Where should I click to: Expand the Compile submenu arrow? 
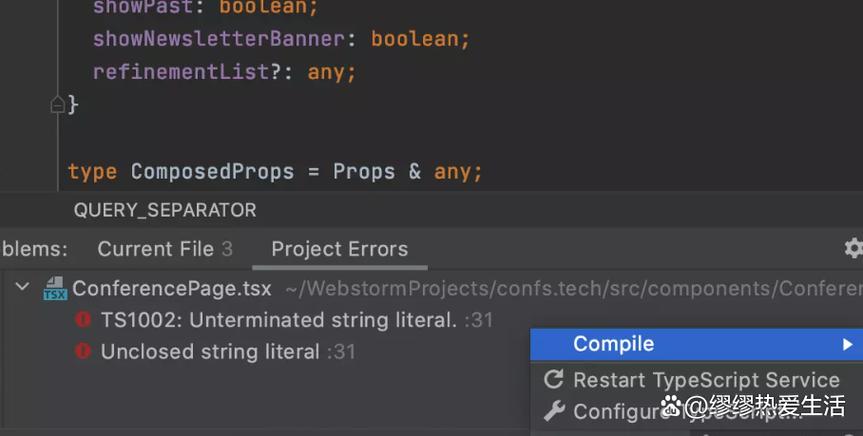848,344
